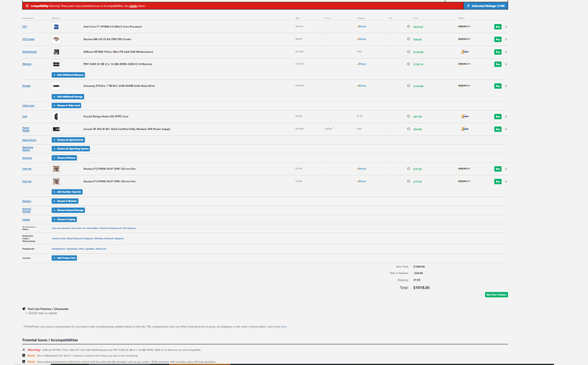
Task: Toggle the circle beside the $324.62 price
Action: click(409, 26)
